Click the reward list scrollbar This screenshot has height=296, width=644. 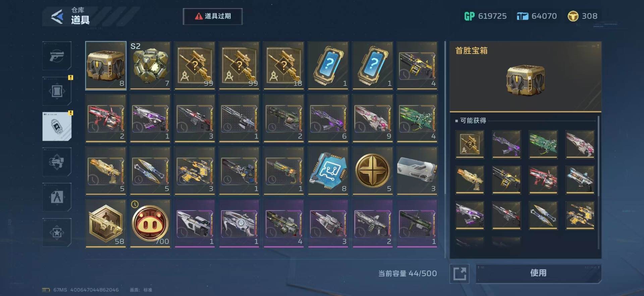pos(599,183)
